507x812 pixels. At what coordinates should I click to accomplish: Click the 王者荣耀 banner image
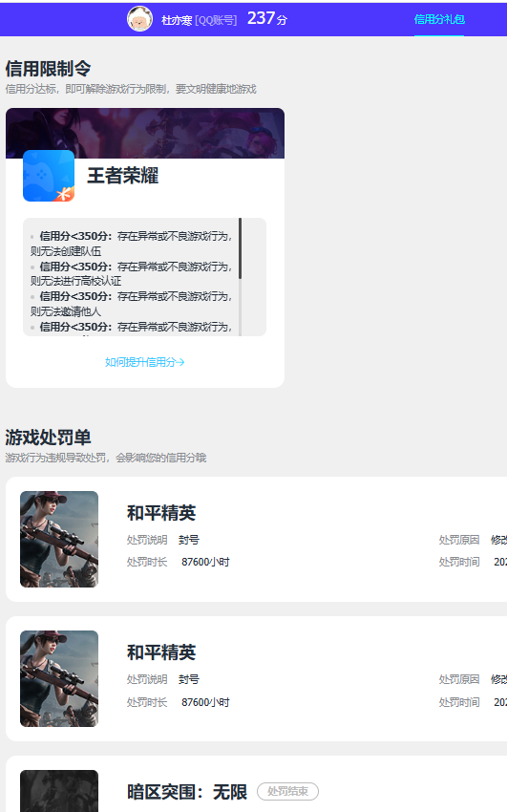pos(145,133)
